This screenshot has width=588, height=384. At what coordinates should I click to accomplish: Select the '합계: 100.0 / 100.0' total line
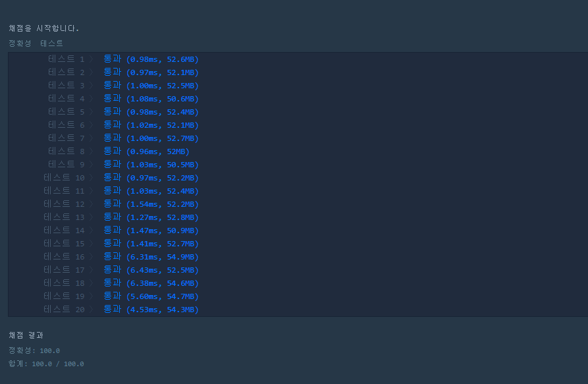point(46,364)
